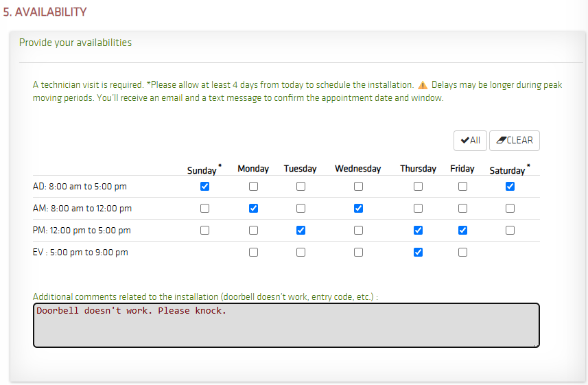
Task: Check Saturday PM availability checkbox
Action: [x=510, y=231]
